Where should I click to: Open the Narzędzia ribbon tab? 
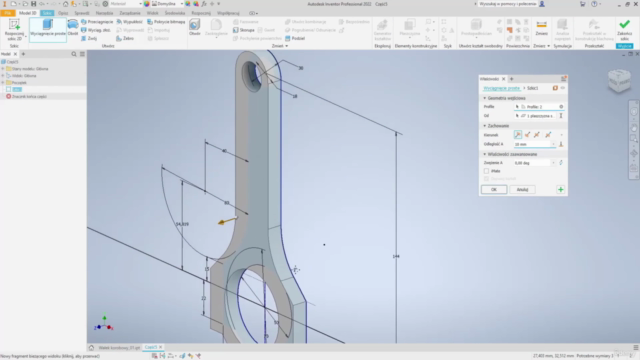[104, 13]
